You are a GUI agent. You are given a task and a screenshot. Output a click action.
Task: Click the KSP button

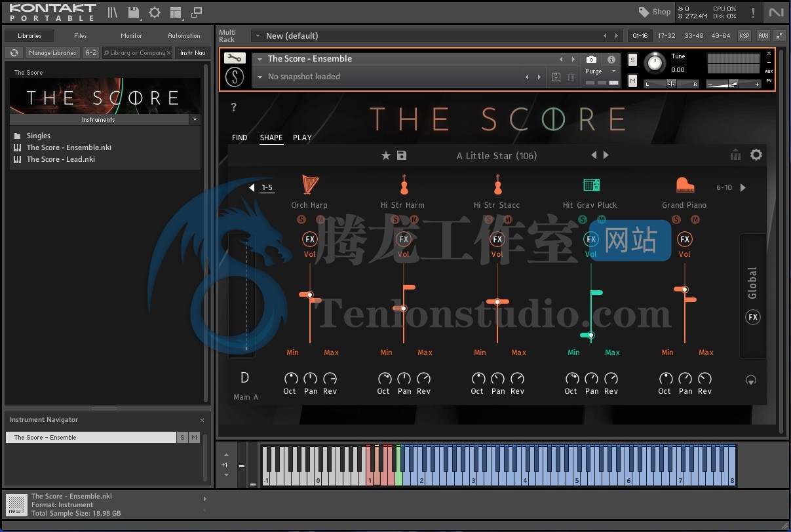point(744,36)
